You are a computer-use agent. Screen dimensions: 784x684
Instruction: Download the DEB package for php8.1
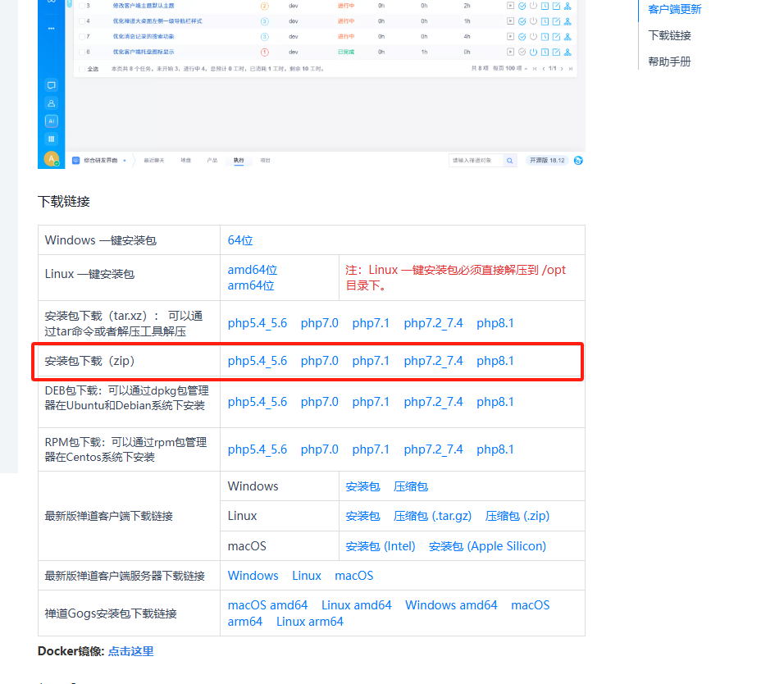point(495,402)
